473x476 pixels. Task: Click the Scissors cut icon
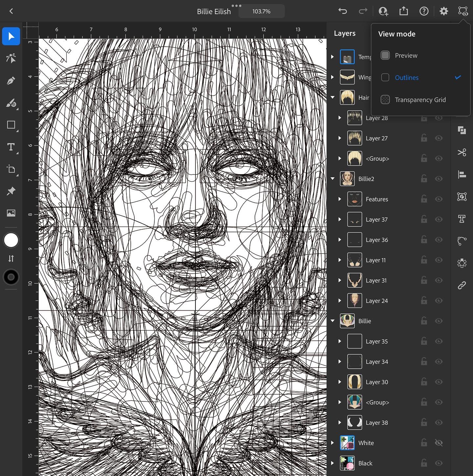[x=462, y=152]
